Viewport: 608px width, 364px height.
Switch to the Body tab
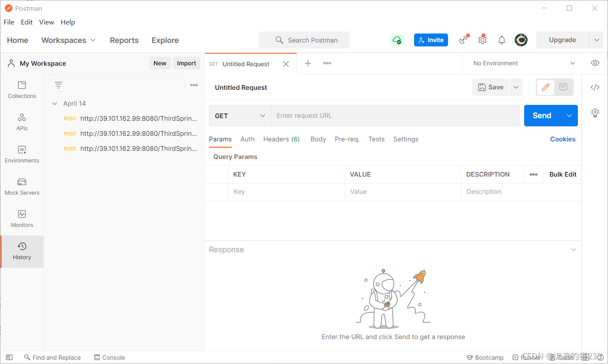pyautogui.click(x=318, y=139)
